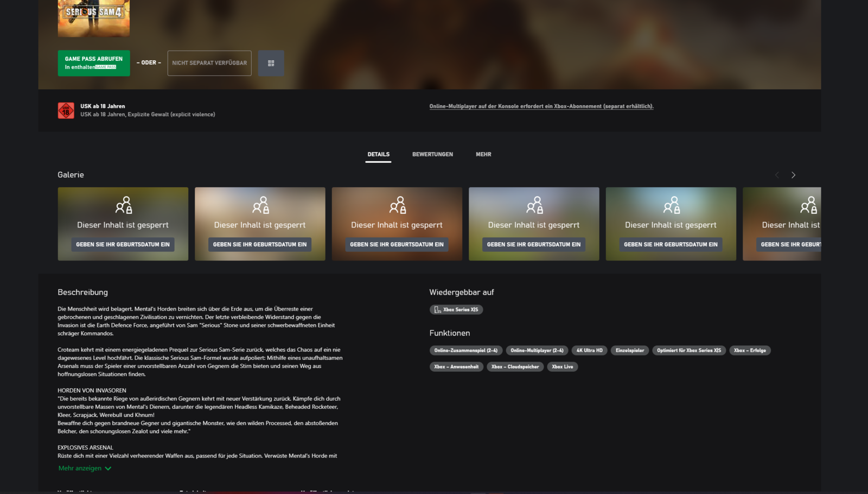The image size is (868, 494).
Task: Click the EXPLOSIVES ARSENAL text
Action: [85, 447]
